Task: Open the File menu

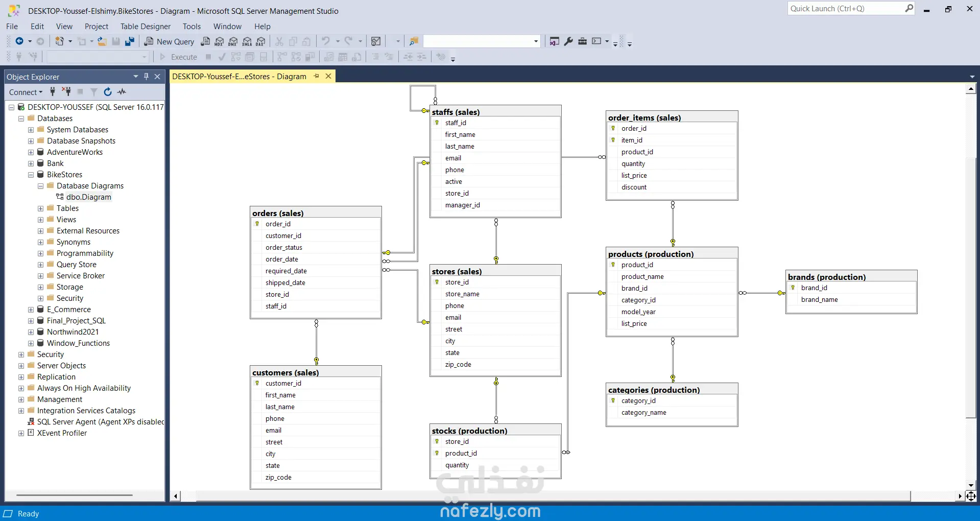Action: [12, 27]
